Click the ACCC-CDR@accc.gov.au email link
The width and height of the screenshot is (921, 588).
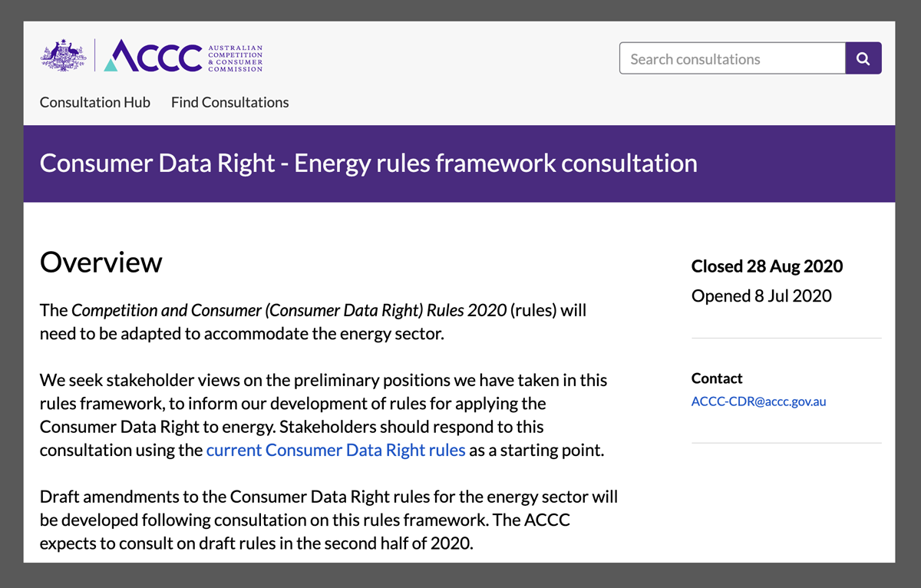[x=758, y=401]
